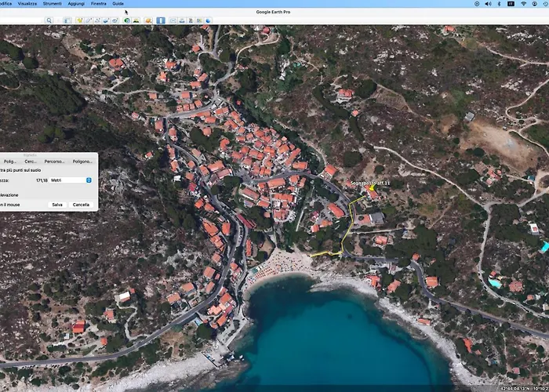Open the historical imagery clock tool
Viewport: 549px width, 392px height.
tap(126, 20)
